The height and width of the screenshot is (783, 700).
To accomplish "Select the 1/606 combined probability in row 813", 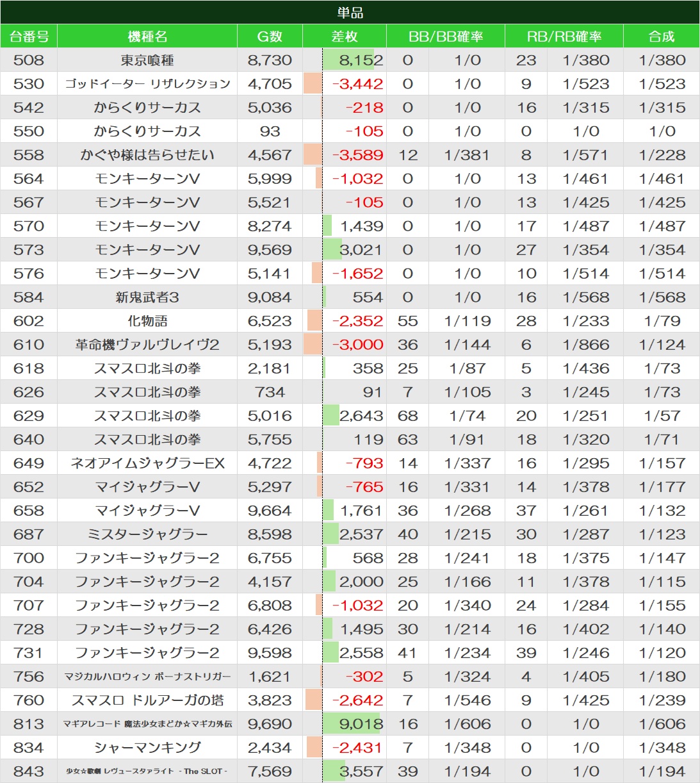I will [662, 724].
